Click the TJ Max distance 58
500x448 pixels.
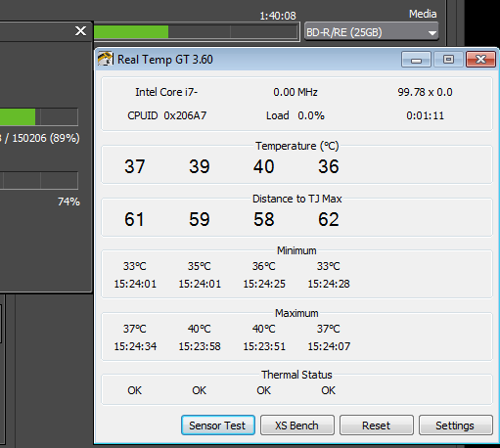pos(264,219)
